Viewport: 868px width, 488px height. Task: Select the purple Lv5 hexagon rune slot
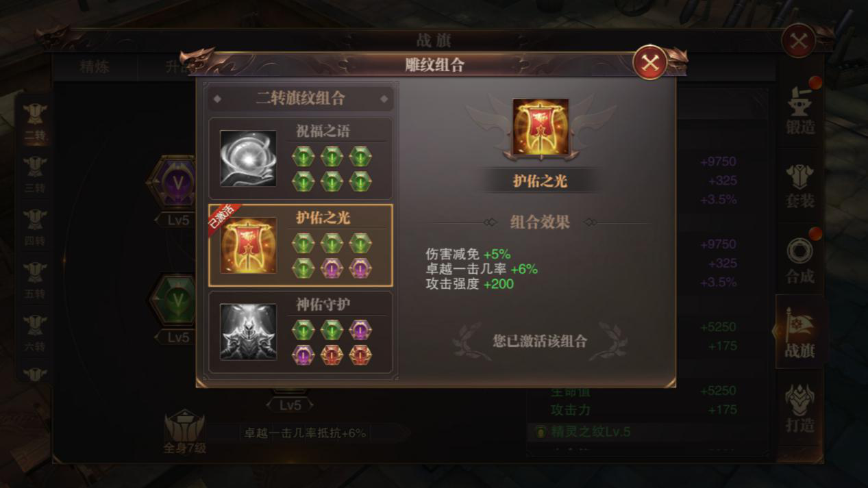(x=177, y=183)
